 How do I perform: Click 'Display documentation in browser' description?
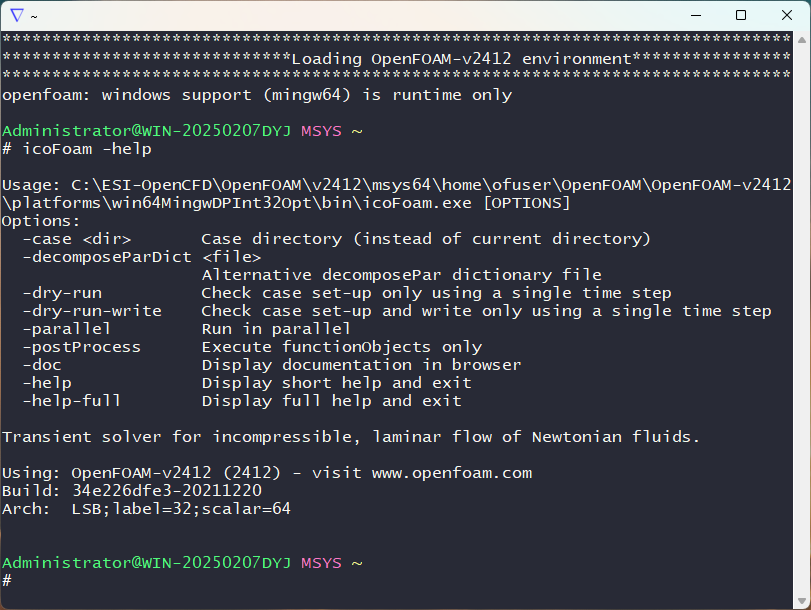(x=362, y=365)
